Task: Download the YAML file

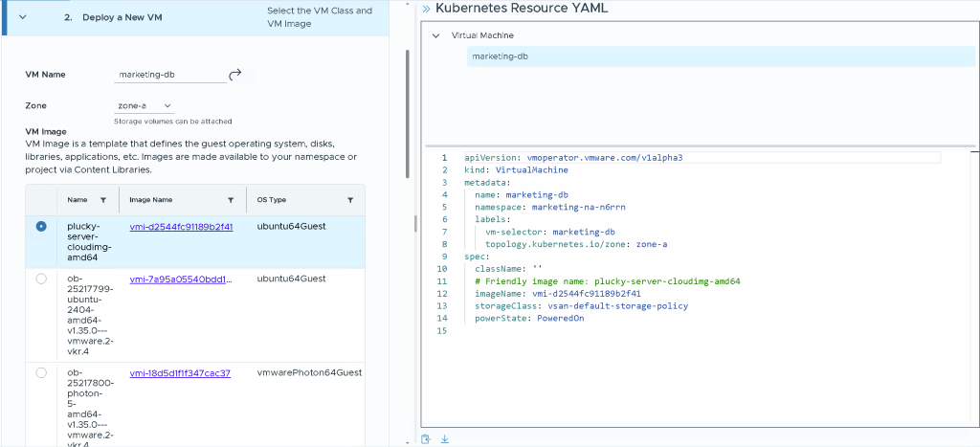Action: [444, 438]
